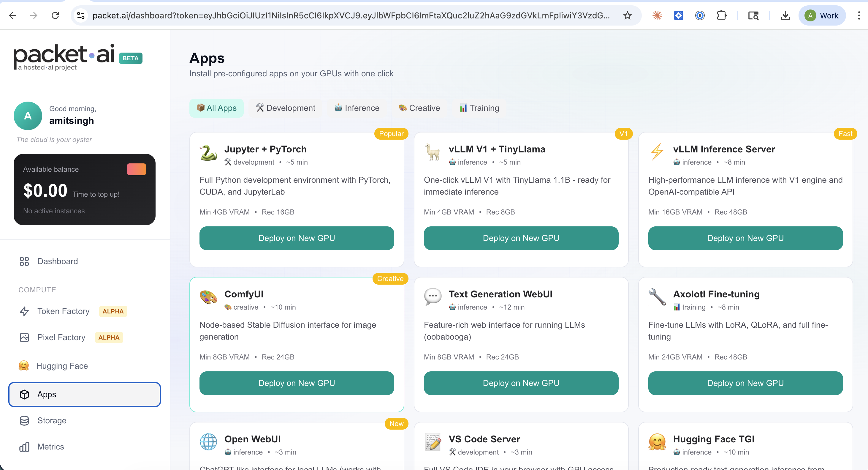Open Chrome three-dot menu
The width and height of the screenshot is (868, 470).
859,15
